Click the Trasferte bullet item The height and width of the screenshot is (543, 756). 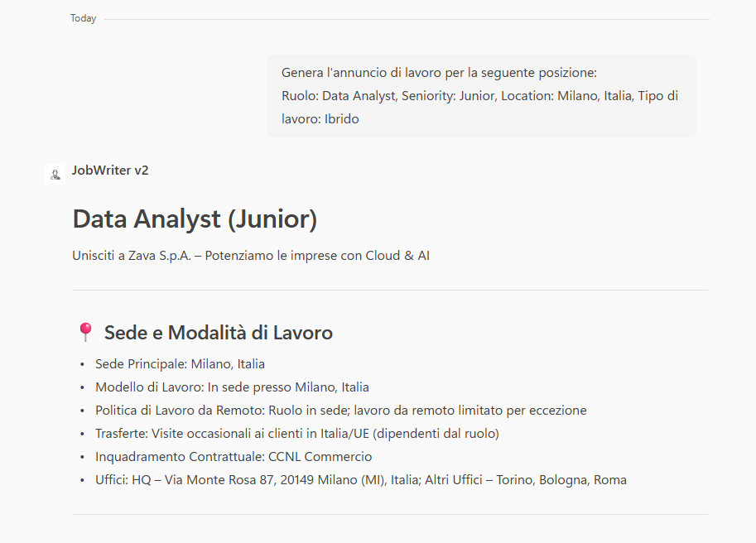pyautogui.click(x=296, y=433)
